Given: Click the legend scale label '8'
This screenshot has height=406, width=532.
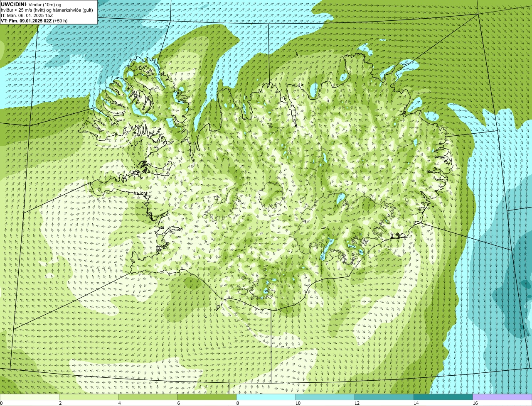Looking at the screenshot, I should pyautogui.click(x=237, y=403).
